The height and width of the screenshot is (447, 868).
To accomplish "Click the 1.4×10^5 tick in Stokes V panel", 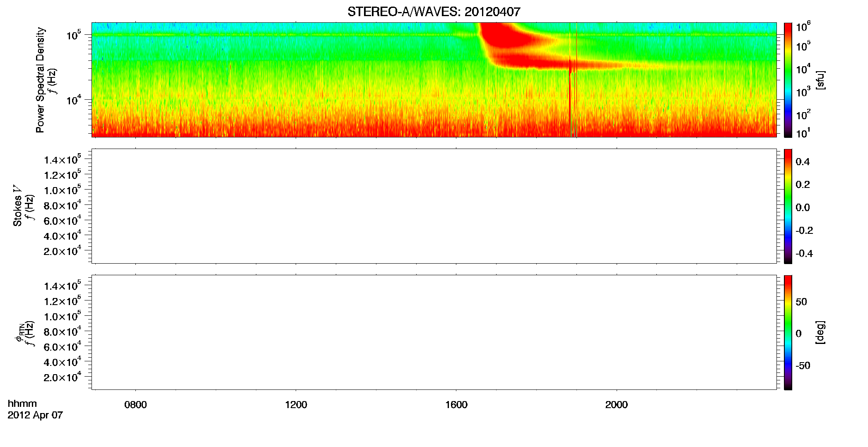I will [x=63, y=159].
